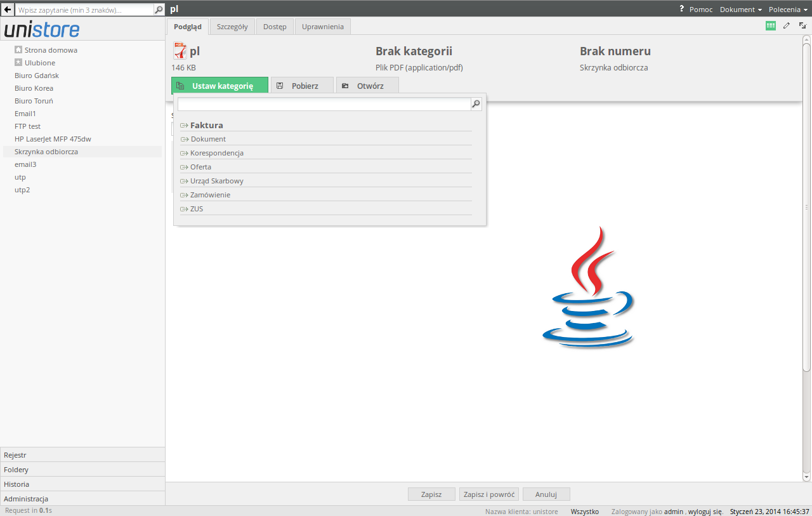Open Strona domowa in sidebar
This screenshot has width=812, height=516.
(51, 50)
